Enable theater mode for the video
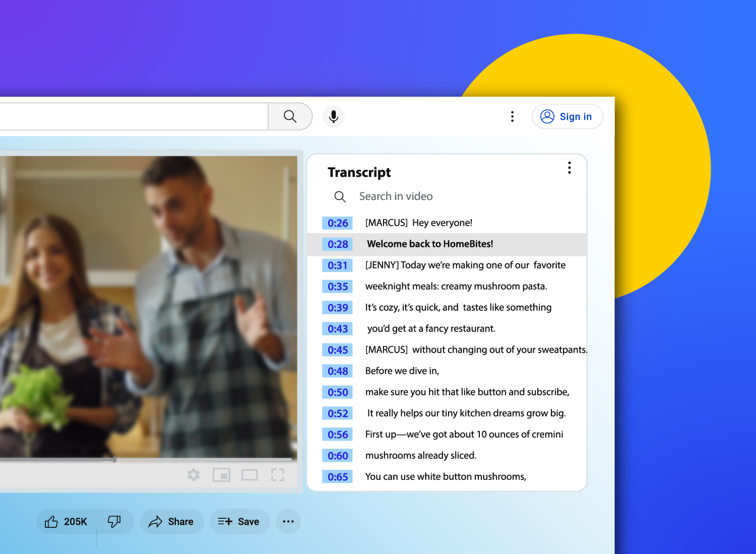This screenshot has height=554, width=756. (249, 474)
